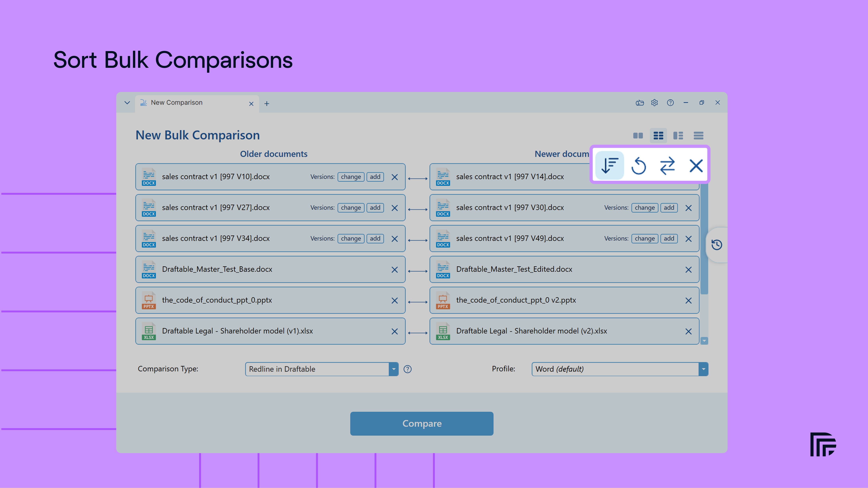Image resolution: width=868 pixels, height=488 pixels.
Task: Click the Compare button
Action: point(422,423)
